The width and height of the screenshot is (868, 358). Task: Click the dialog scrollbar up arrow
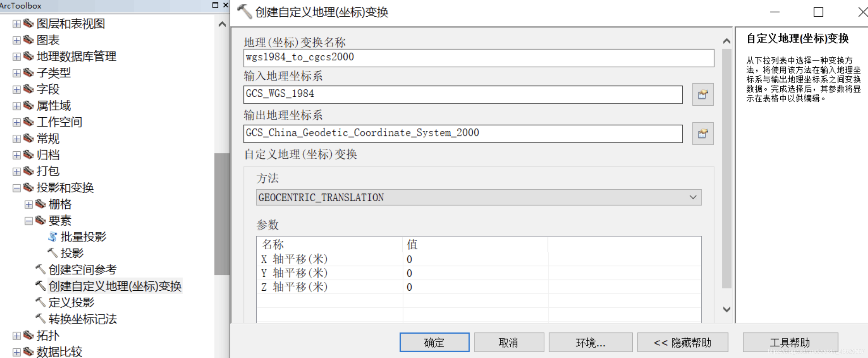726,41
